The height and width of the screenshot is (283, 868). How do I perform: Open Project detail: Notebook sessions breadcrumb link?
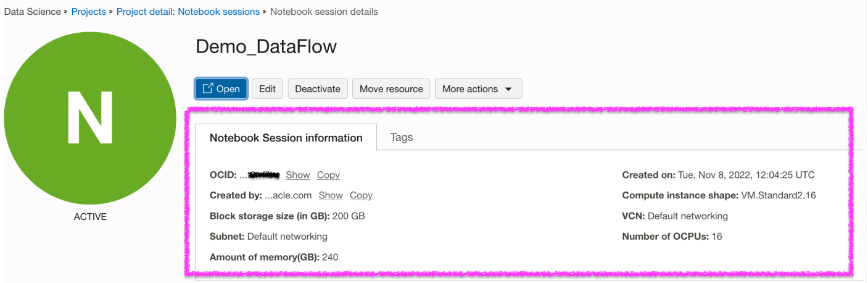[x=188, y=12]
